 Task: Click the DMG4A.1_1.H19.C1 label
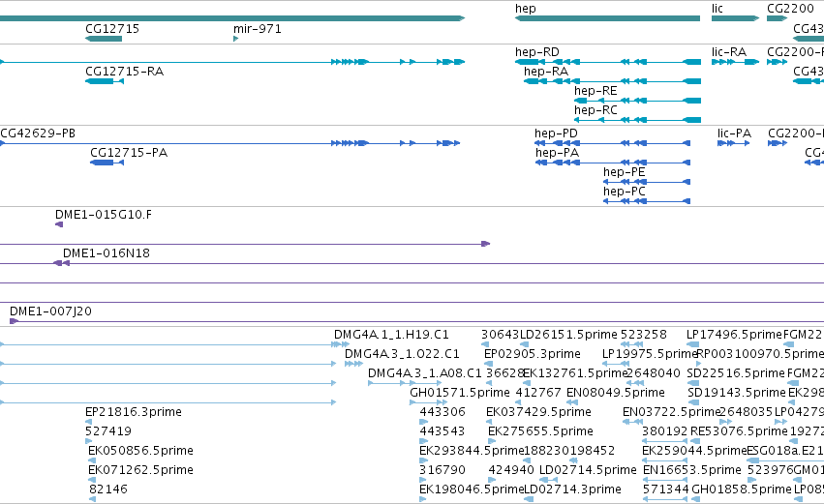[x=391, y=335]
